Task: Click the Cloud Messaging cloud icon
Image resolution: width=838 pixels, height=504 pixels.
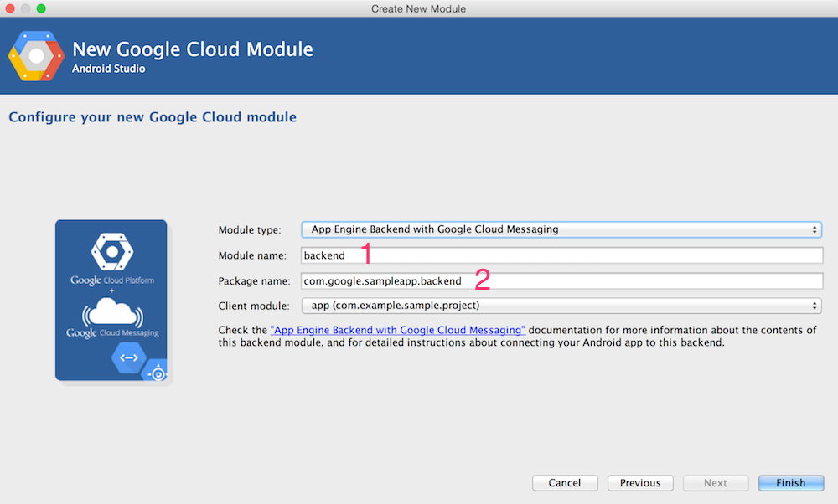Action: pyautogui.click(x=111, y=313)
